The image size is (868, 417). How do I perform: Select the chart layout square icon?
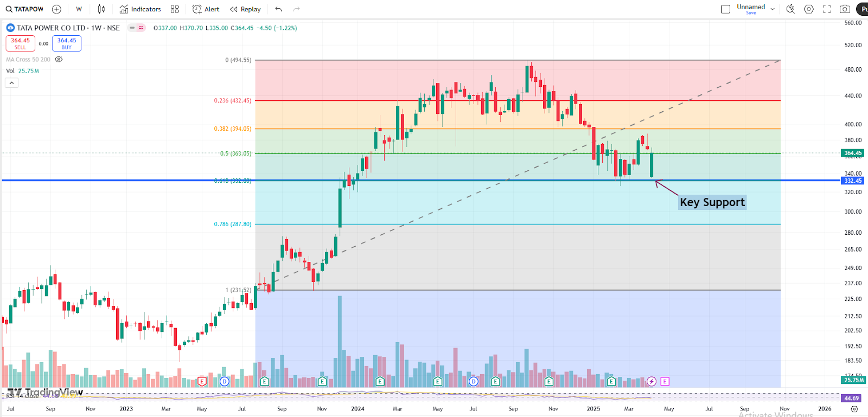pos(725,9)
